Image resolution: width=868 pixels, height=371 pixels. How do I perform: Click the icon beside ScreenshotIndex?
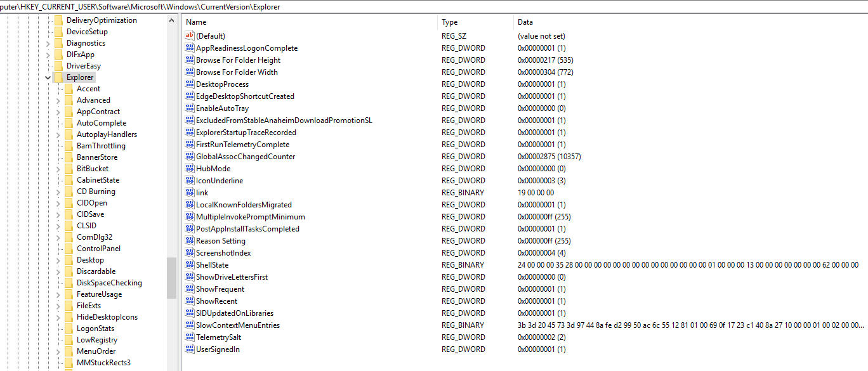click(190, 253)
